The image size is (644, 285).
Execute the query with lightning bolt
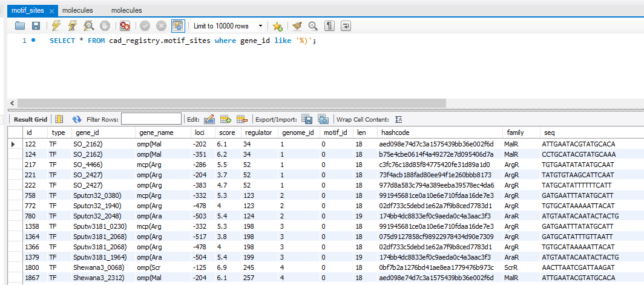coord(56,26)
